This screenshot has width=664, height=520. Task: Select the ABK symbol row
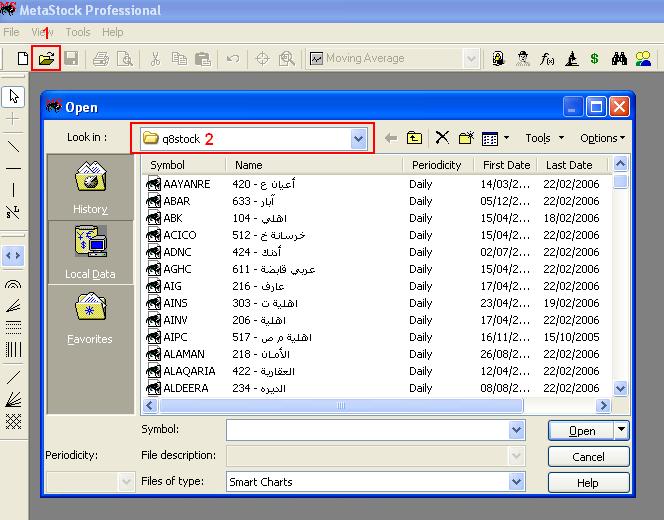click(377, 218)
